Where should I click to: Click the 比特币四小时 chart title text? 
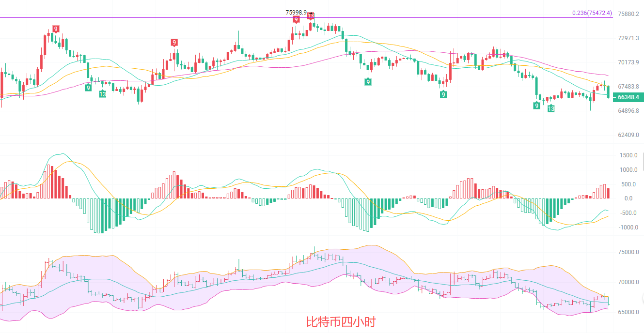pos(341,321)
